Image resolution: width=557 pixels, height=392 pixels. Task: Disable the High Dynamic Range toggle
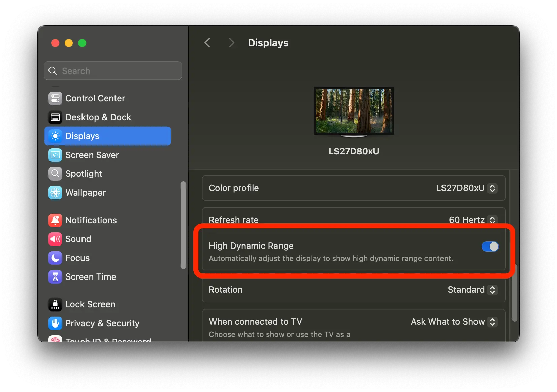coord(490,247)
